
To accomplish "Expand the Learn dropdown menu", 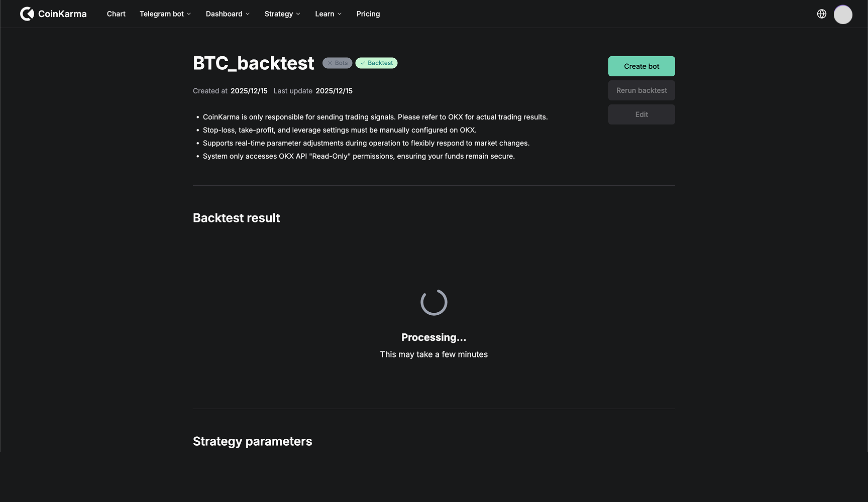I will pyautogui.click(x=328, y=14).
